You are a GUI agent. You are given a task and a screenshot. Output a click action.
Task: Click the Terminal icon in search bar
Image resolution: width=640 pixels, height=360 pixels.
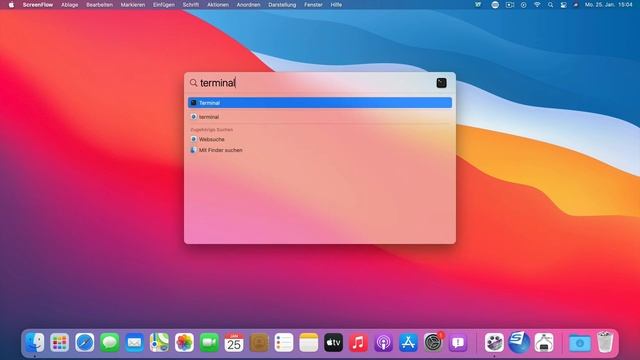click(x=441, y=83)
